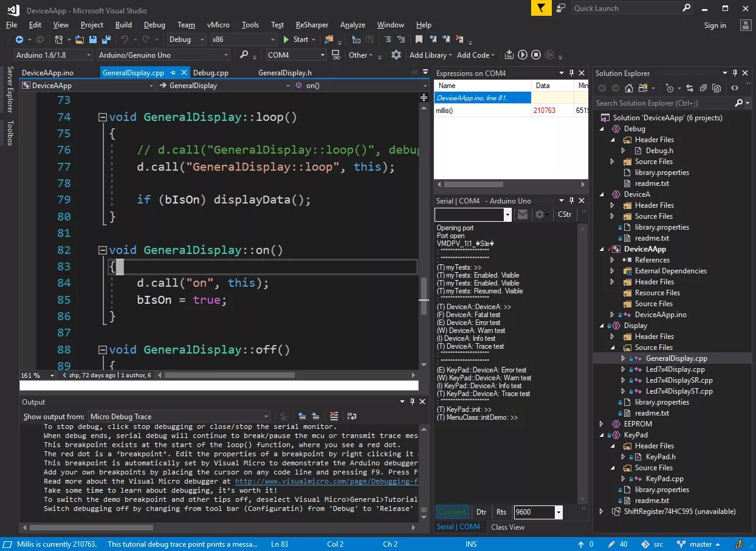The image size is (756, 551).
Task: Switch to the Class View tab
Action: [x=507, y=527]
